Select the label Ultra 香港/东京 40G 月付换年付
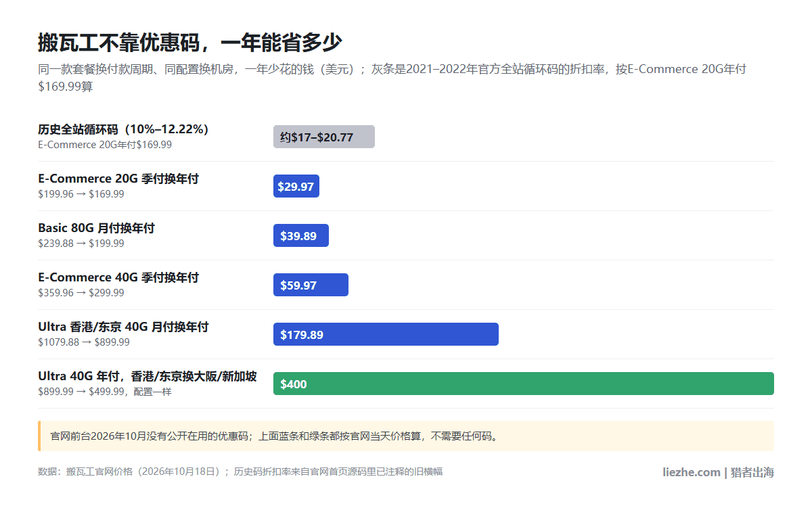 pos(124,327)
